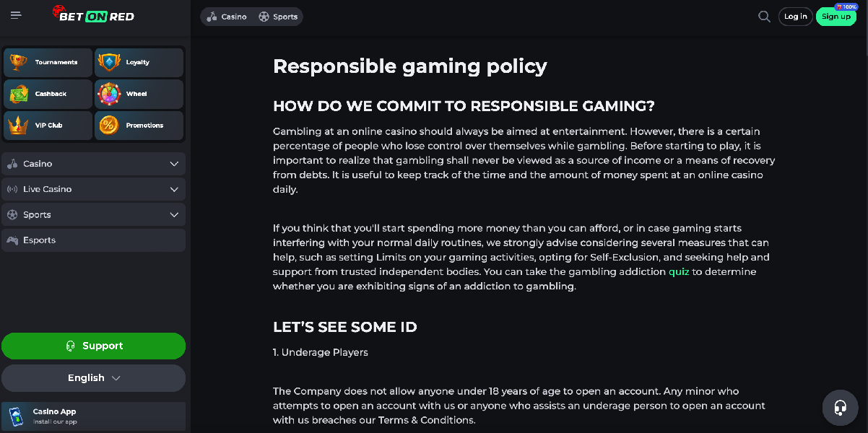The image size is (868, 433).
Task: Open the search magnifier icon
Action: tap(764, 17)
